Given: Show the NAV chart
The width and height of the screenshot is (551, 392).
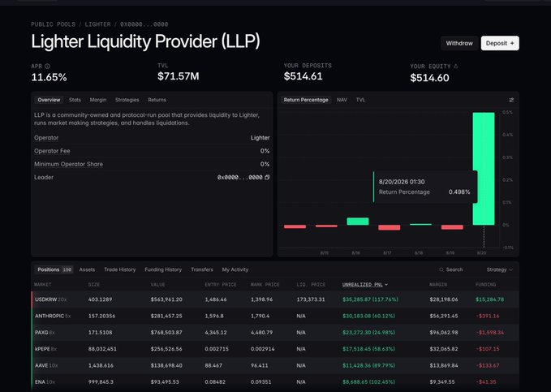Looking at the screenshot, I should tap(342, 100).
